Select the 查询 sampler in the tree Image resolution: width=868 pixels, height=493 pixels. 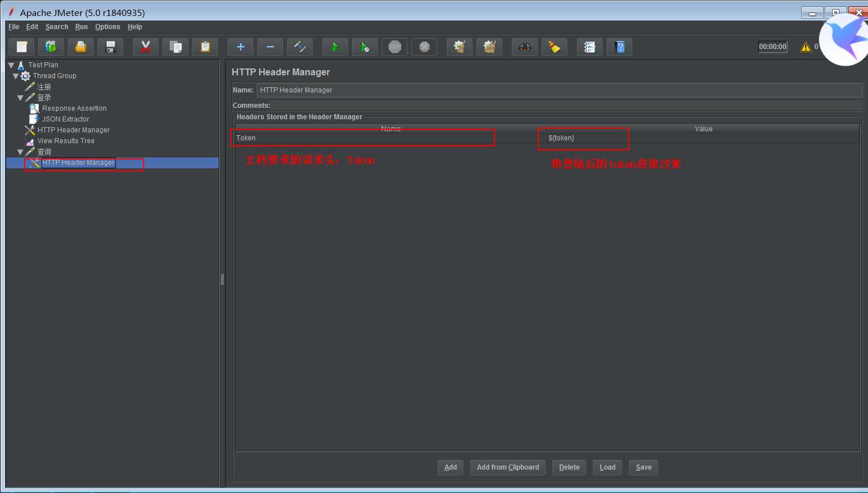click(x=44, y=152)
